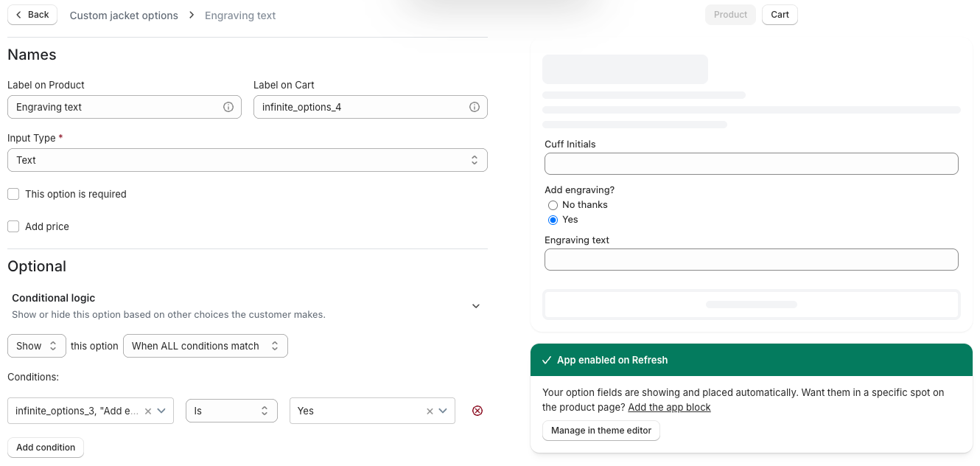
Task: Open the 'Yes' condition value dropdown
Action: tap(443, 411)
